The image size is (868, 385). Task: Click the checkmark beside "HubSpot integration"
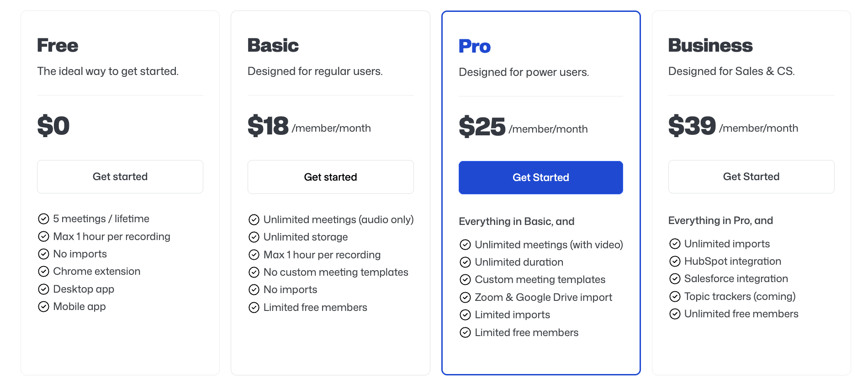coord(675,261)
